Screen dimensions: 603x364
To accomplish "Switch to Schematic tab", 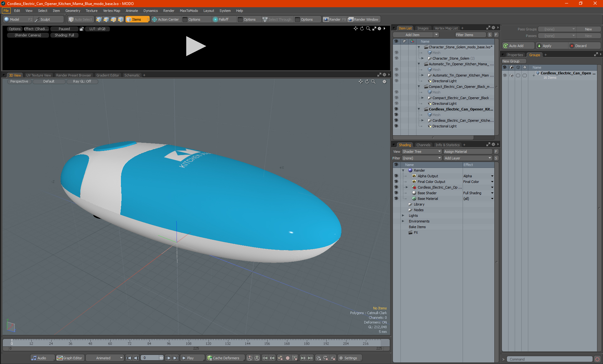I will [x=132, y=75].
